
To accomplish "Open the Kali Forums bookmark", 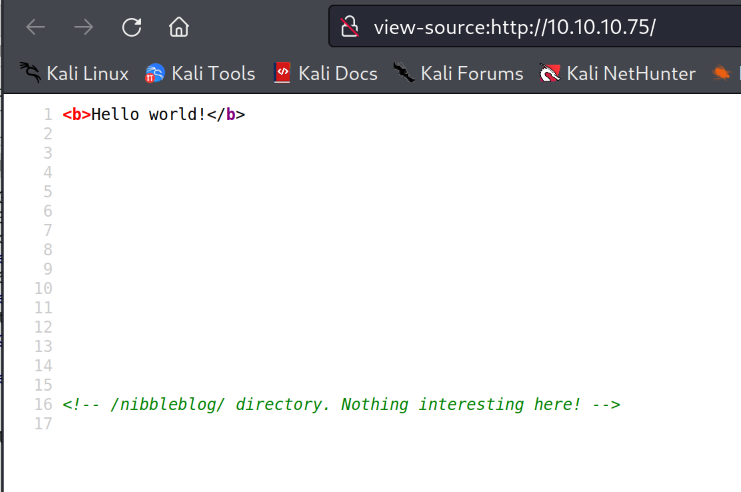I will [458, 73].
